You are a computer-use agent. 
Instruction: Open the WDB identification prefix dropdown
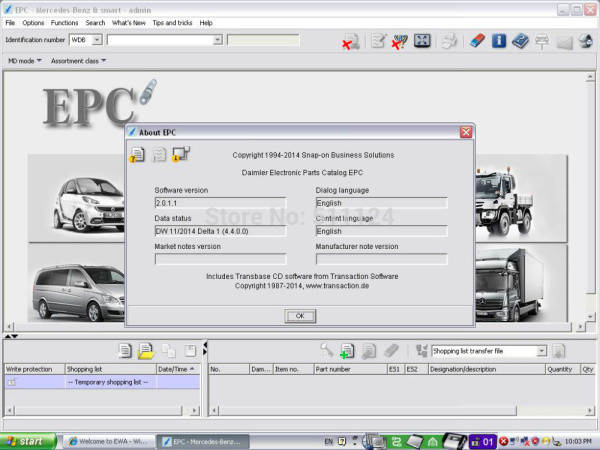point(97,39)
